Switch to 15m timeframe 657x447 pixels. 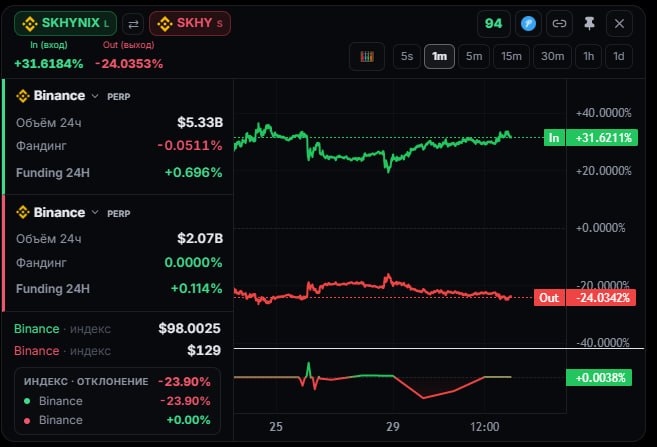[x=511, y=56]
